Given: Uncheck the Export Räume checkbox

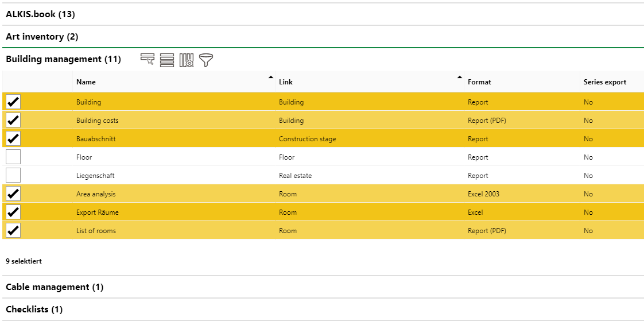Looking at the screenshot, I should tap(13, 212).
